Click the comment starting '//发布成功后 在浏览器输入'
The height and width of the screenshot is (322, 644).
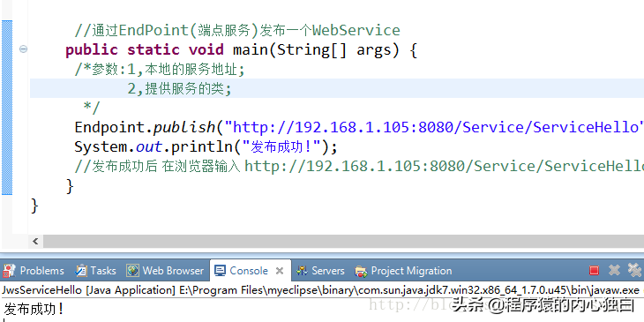pos(359,166)
